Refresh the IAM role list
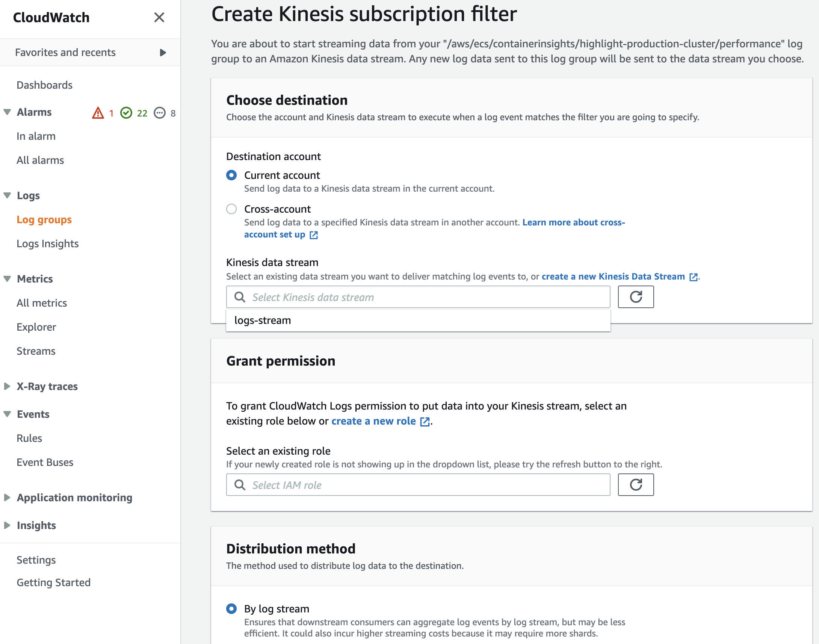Viewport: 819px width, 644px height. pos(635,485)
